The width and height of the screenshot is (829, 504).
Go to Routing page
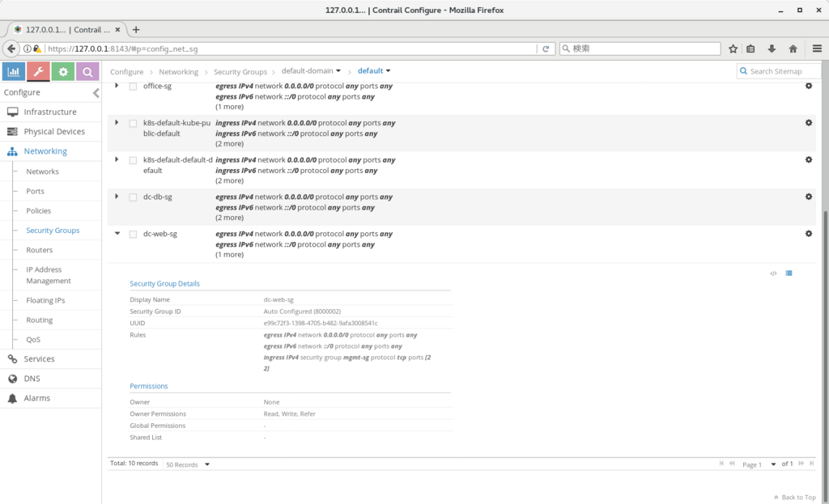click(x=39, y=320)
